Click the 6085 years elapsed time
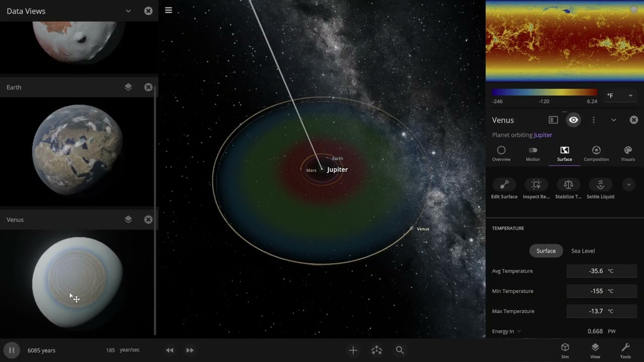Image resolution: width=644 pixels, height=362 pixels. click(x=41, y=350)
